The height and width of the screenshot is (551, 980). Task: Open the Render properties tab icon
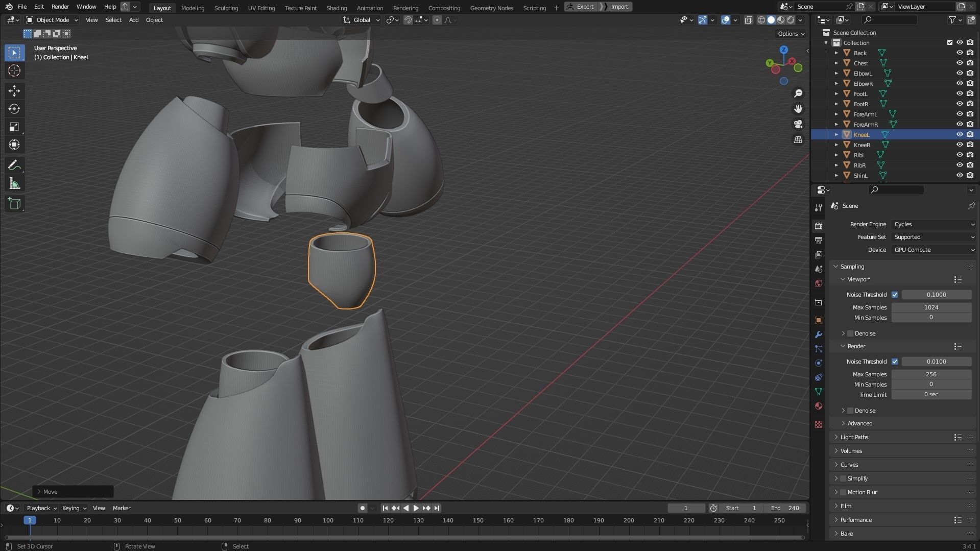tap(819, 226)
